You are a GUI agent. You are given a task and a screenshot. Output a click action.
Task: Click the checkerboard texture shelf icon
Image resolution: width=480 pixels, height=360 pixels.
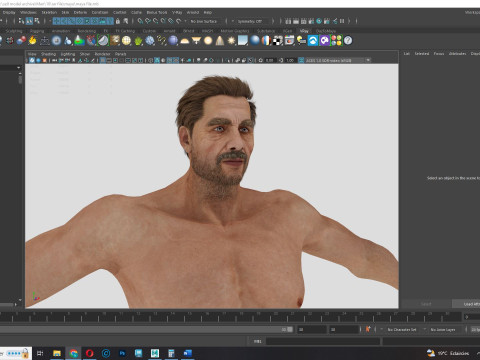278,41
